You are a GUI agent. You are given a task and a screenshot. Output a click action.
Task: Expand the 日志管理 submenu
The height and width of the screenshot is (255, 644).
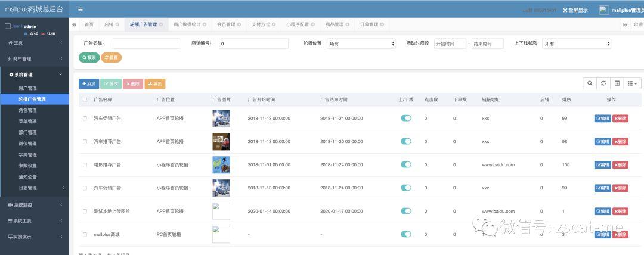35,188
